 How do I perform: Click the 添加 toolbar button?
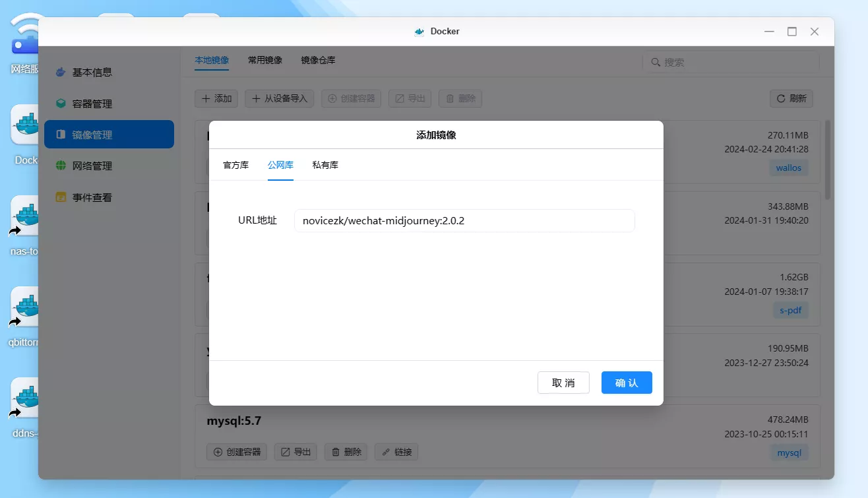click(216, 98)
